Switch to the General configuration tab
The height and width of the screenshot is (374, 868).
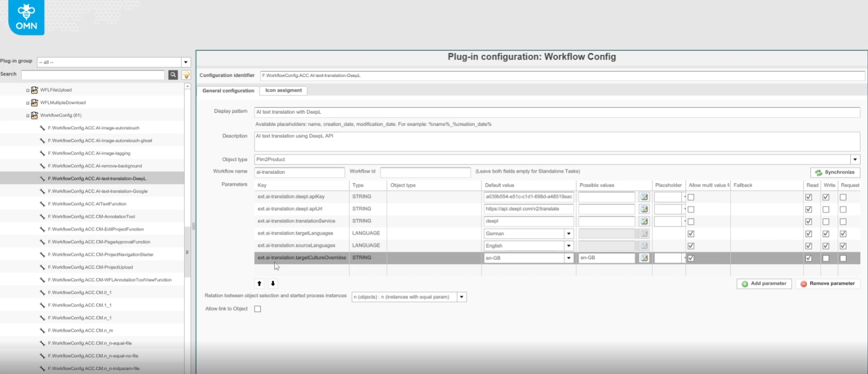tap(228, 91)
